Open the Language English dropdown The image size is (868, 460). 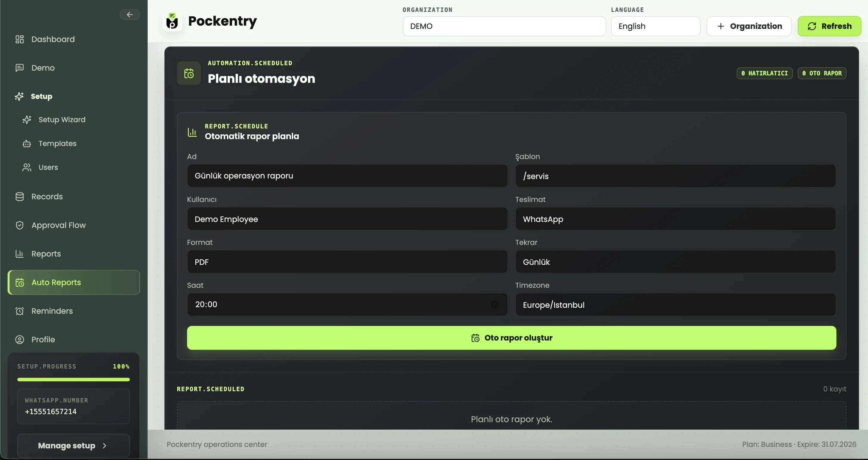click(x=655, y=26)
